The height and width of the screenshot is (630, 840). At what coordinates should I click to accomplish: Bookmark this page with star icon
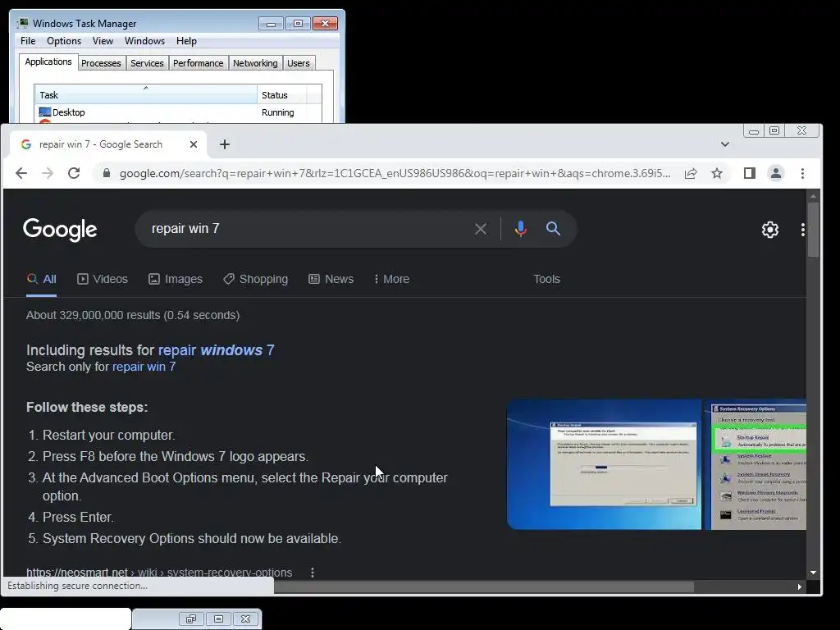(x=717, y=173)
